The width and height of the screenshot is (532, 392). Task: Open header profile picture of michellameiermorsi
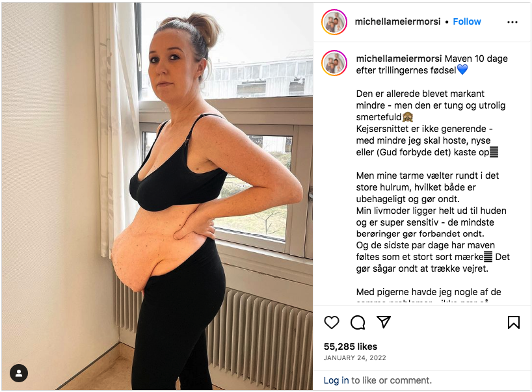(334, 22)
